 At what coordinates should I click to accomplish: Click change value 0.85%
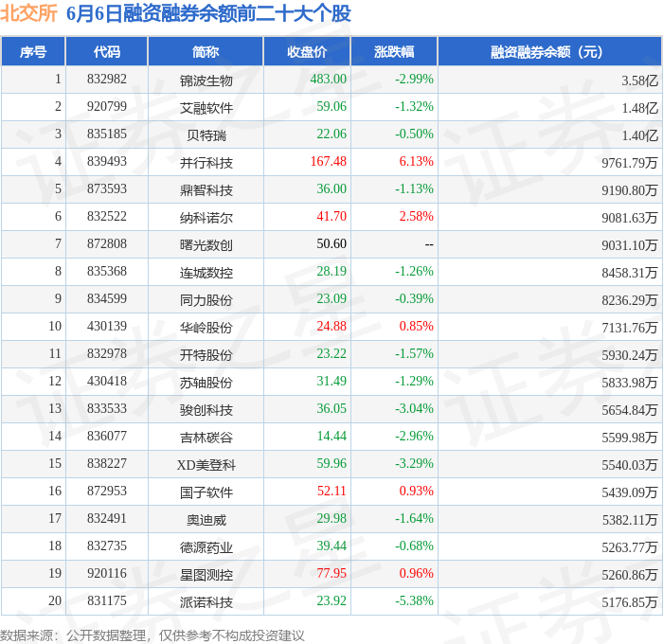click(416, 327)
